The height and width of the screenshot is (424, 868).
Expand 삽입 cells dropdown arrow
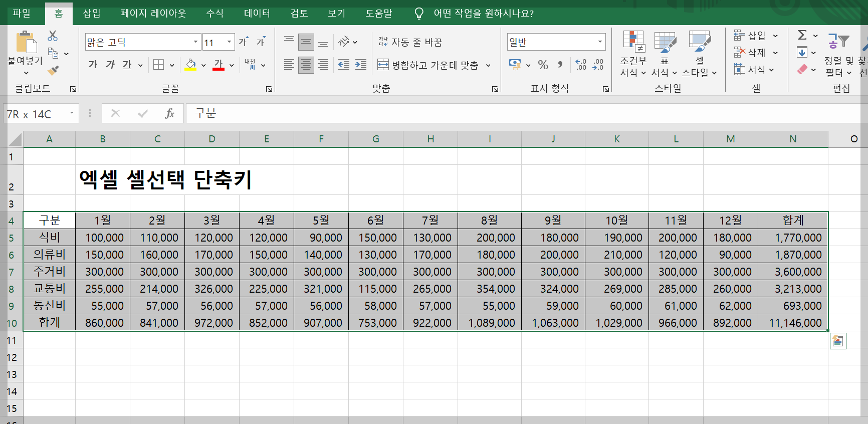click(x=775, y=36)
